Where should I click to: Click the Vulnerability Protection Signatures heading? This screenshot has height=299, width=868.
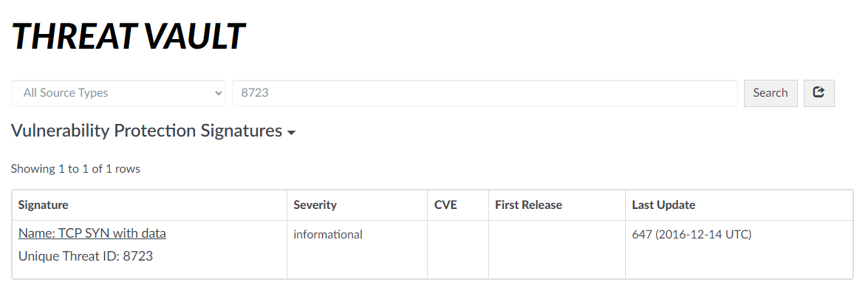pyautogui.click(x=146, y=131)
